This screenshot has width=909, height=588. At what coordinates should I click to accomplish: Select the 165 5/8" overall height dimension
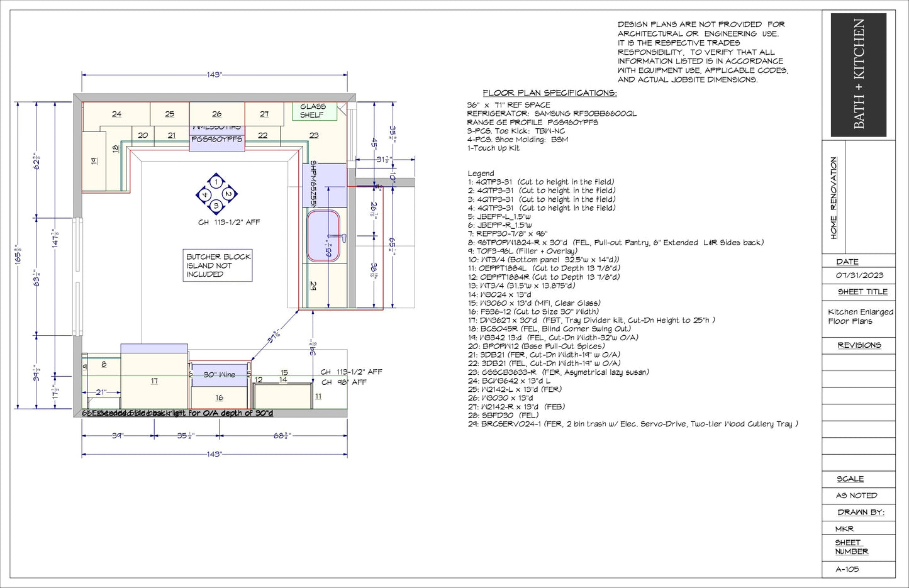[18, 254]
